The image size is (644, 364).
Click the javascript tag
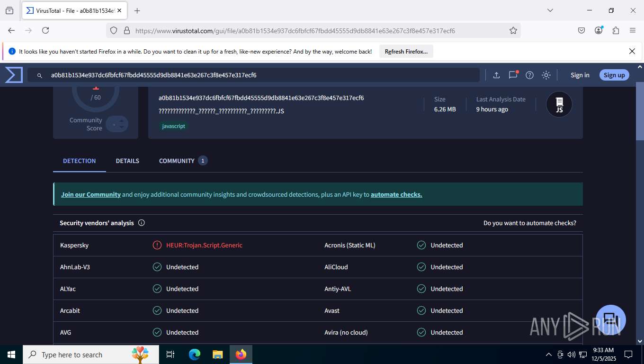click(174, 126)
